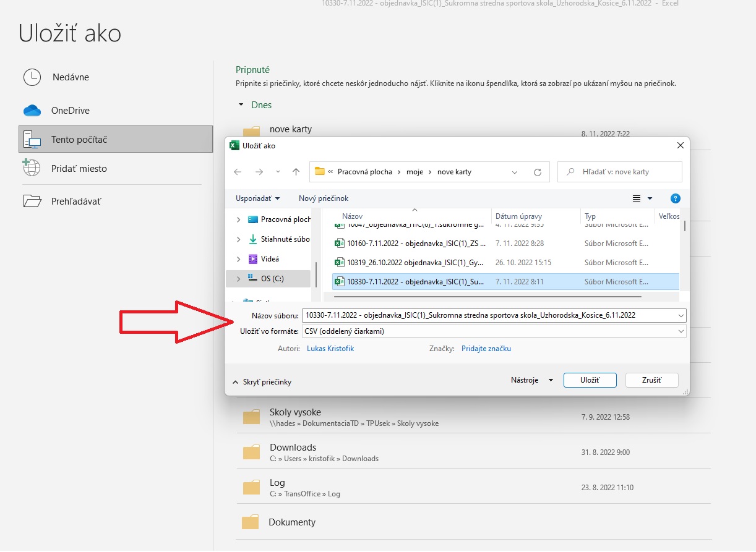Open Usporiadať dropdown menu
This screenshot has height=552, width=756.
coord(257,198)
